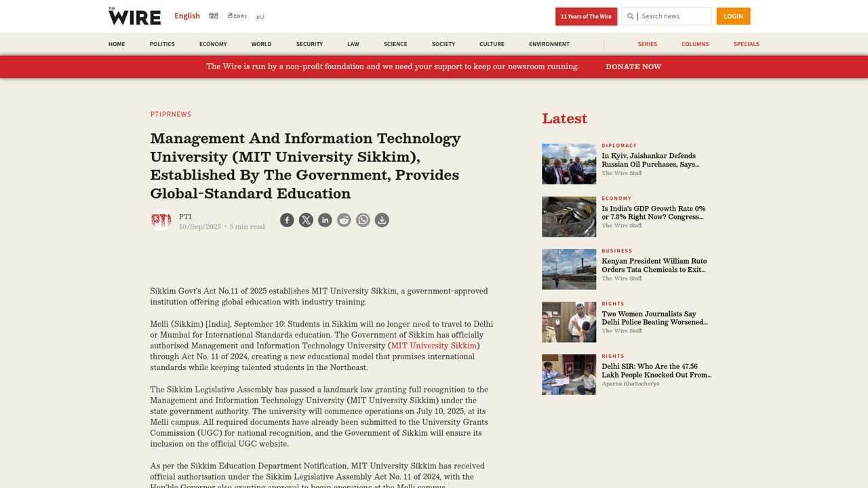Open the Columns menu
This screenshot has height=488, width=868.
pos(695,44)
